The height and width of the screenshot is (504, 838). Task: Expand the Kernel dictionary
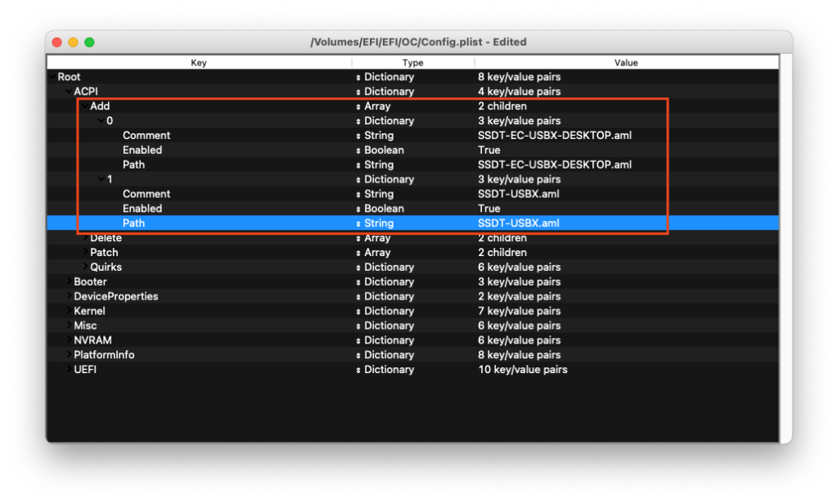coord(69,311)
